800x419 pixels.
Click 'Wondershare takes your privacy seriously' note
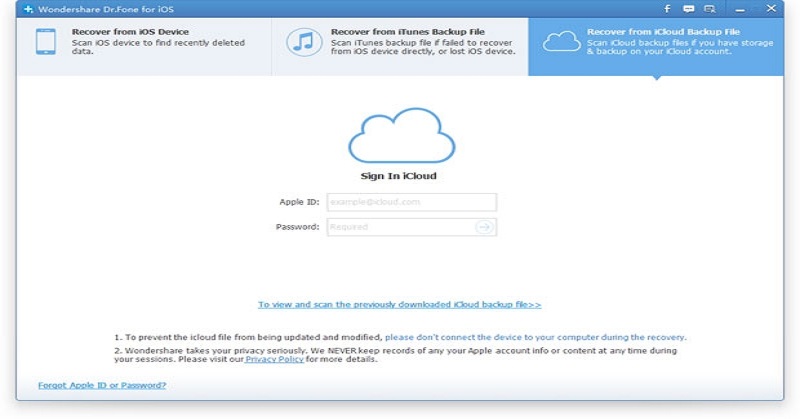point(395,355)
